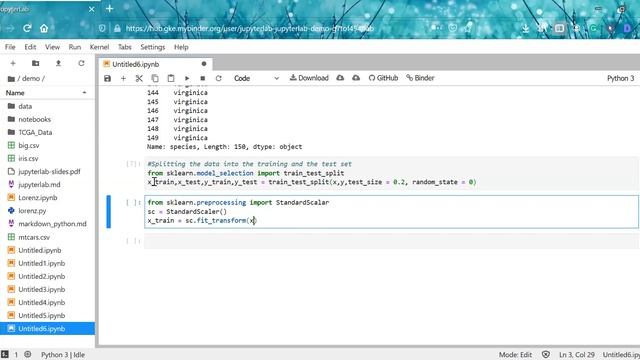The width and height of the screenshot is (640, 360).
Task: Insert a cell below with plus icon
Action: point(123,78)
